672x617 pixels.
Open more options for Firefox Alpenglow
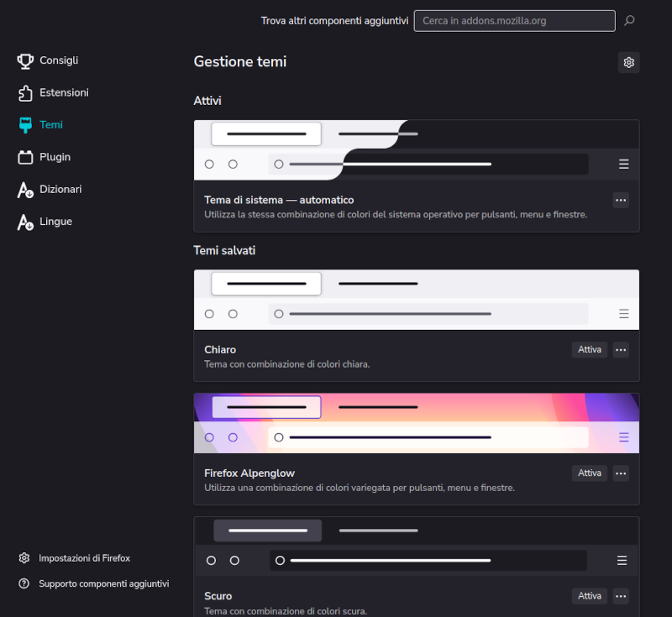621,473
